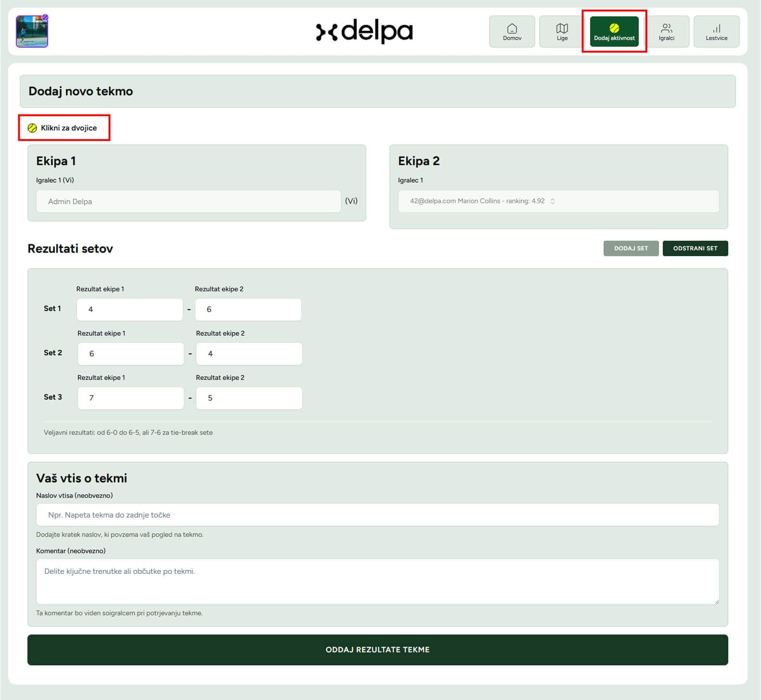Screen dimensions: 761x700
Task: Click the 'Ekipa 2' heading
Action: click(419, 161)
